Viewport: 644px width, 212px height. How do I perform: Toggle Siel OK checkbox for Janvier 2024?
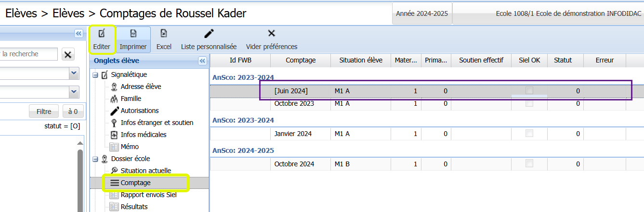pos(529,134)
